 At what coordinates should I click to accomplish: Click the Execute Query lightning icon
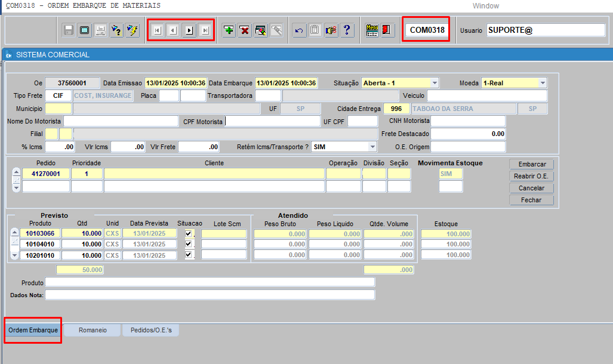click(x=133, y=30)
